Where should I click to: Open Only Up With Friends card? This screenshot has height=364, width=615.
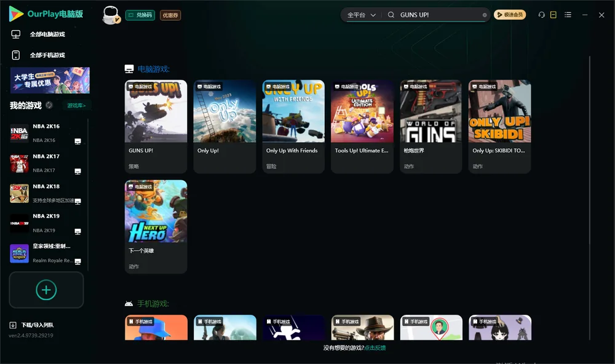pyautogui.click(x=293, y=126)
